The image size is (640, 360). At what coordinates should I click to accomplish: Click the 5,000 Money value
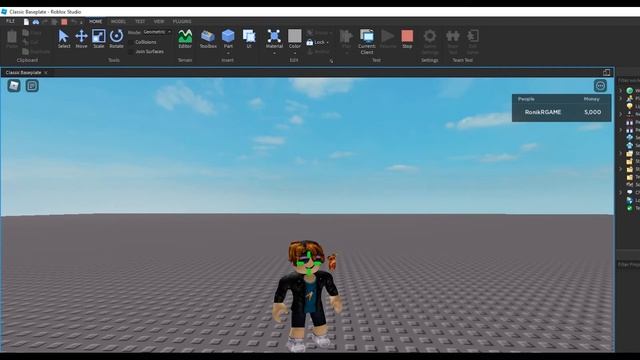[592, 112]
